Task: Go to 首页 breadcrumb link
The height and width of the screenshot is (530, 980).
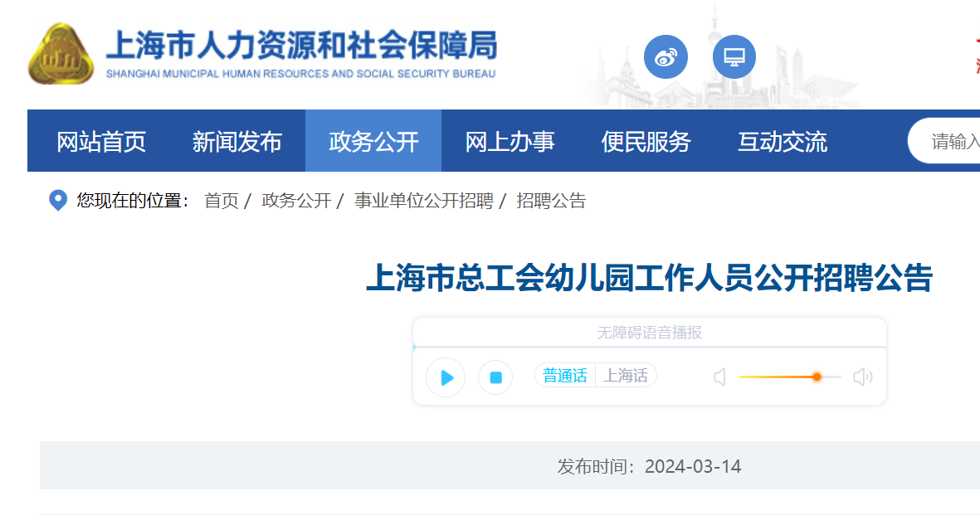Action: click(x=222, y=201)
